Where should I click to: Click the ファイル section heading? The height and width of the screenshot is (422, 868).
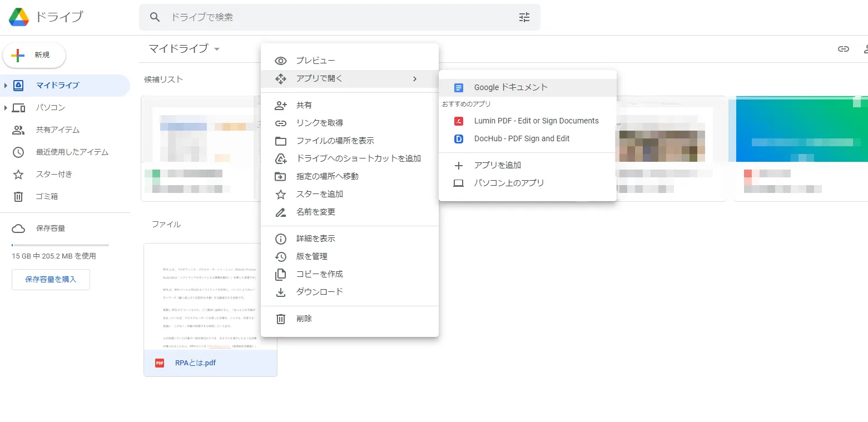click(166, 225)
